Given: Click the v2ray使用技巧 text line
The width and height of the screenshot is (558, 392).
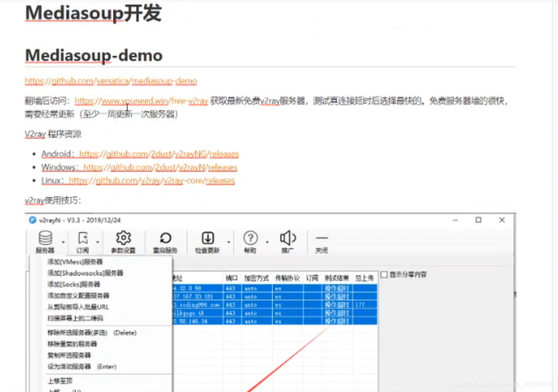Looking at the screenshot, I should coord(53,200).
